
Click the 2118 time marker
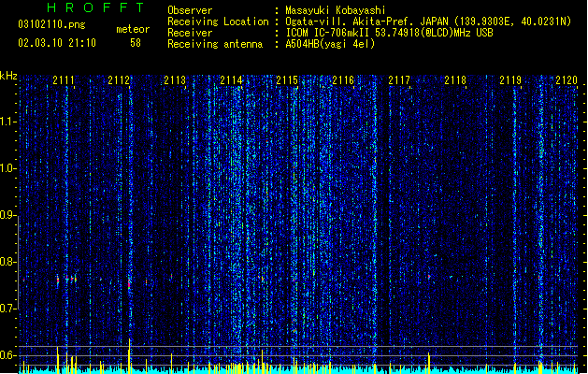click(455, 80)
